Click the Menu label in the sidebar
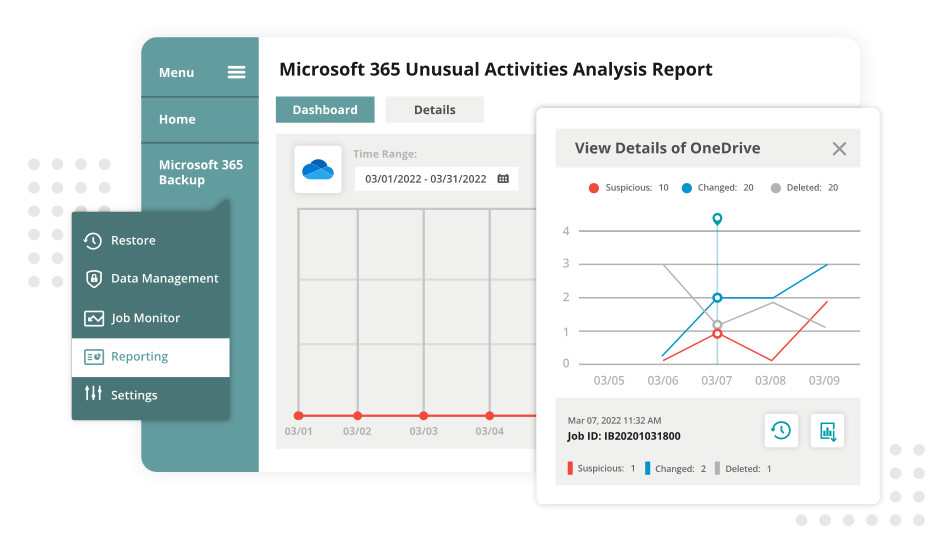The width and height of the screenshot is (950, 554). pyautogui.click(x=176, y=73)
